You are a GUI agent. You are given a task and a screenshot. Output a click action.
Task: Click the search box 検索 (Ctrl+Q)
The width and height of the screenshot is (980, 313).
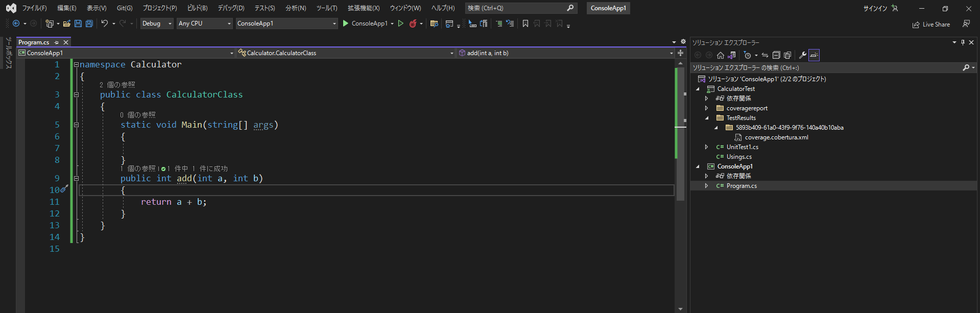(521, 8)
